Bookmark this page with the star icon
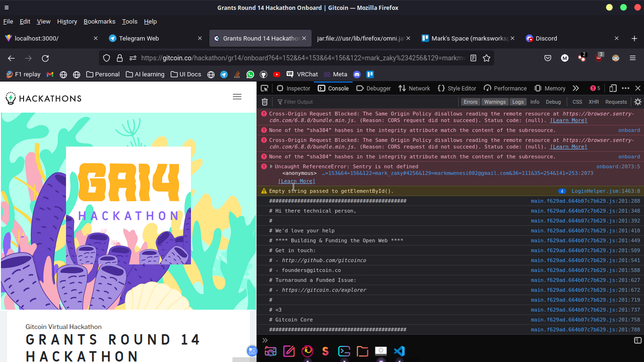This screenshot has height=362, width=644. pyautogui.click(x=487, y=58)
